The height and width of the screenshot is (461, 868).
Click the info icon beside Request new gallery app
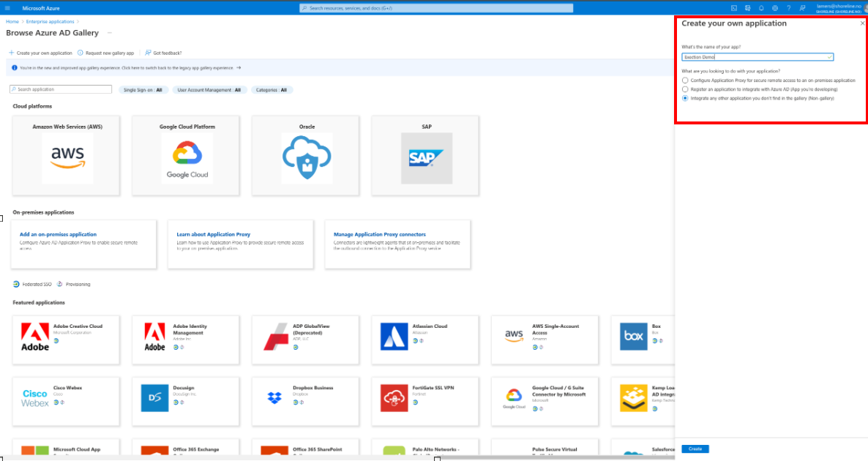click(x=81, y=53)
